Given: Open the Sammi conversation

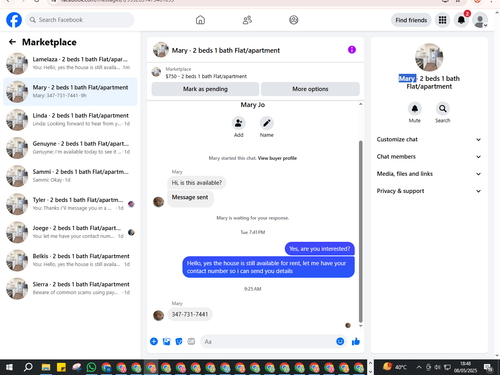Looking at the screenshot, I should 70,176.
